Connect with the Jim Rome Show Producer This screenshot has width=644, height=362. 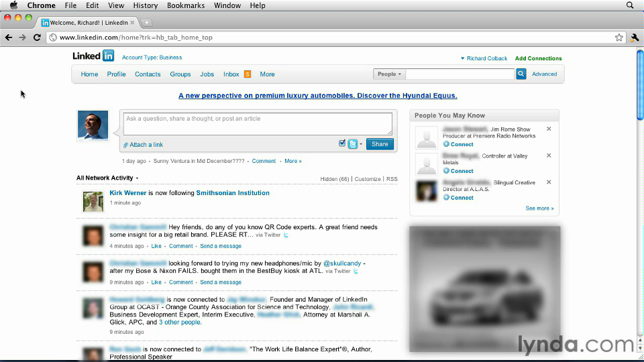pyautogui.click(x=458, y=144)
